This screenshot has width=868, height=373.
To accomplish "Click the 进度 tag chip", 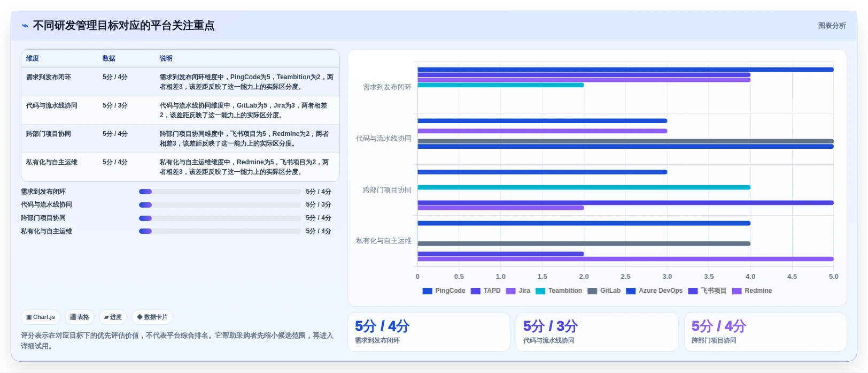I will (x=113, y=317).
